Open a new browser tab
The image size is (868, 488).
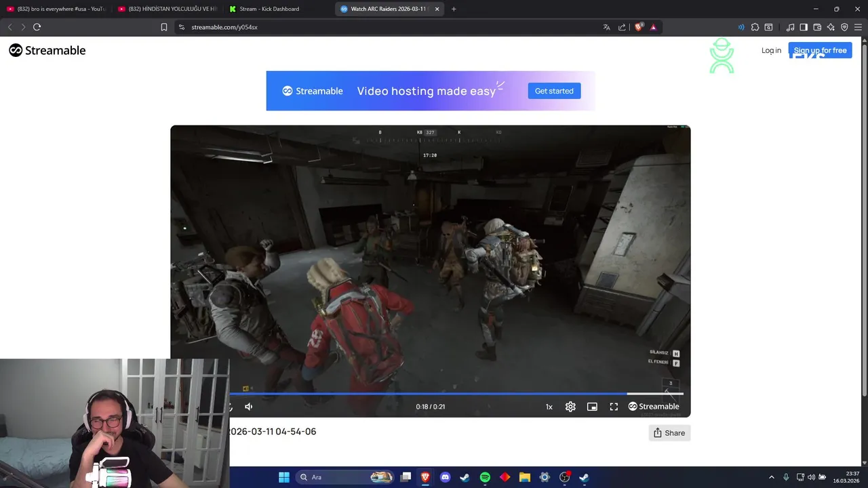[x=454, y=9]
